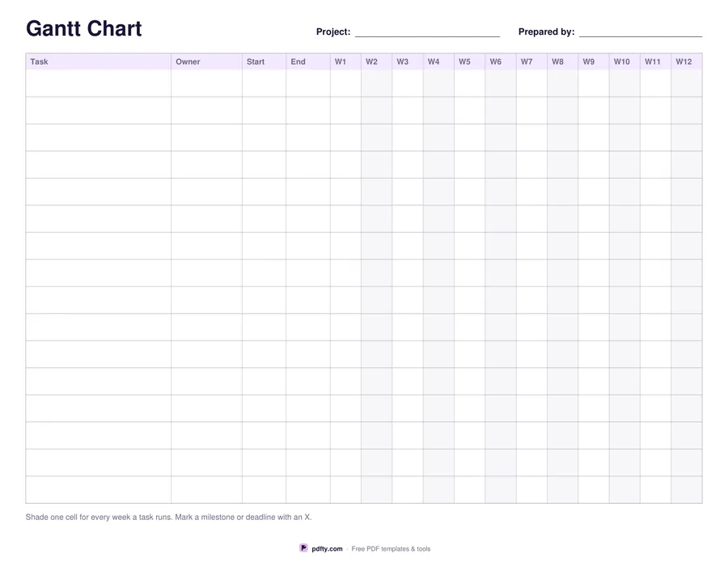Click the W3 week header
This screenshot has width=728, height=562.
(408, 61)
